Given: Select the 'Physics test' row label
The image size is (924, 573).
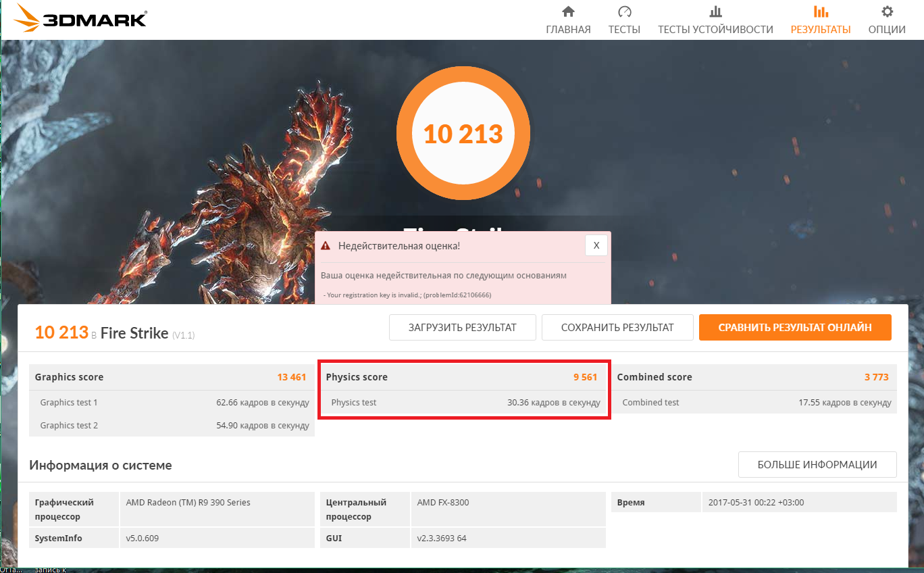Looking at the screenshot, I should [x=354, y=403].
